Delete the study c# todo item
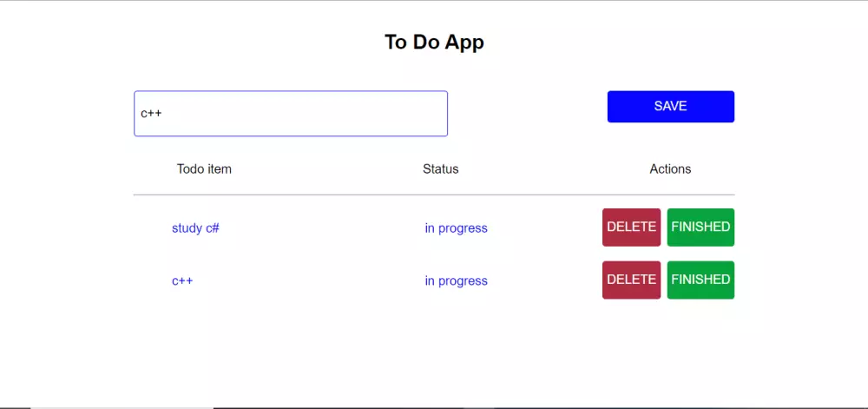 point(631,228)
